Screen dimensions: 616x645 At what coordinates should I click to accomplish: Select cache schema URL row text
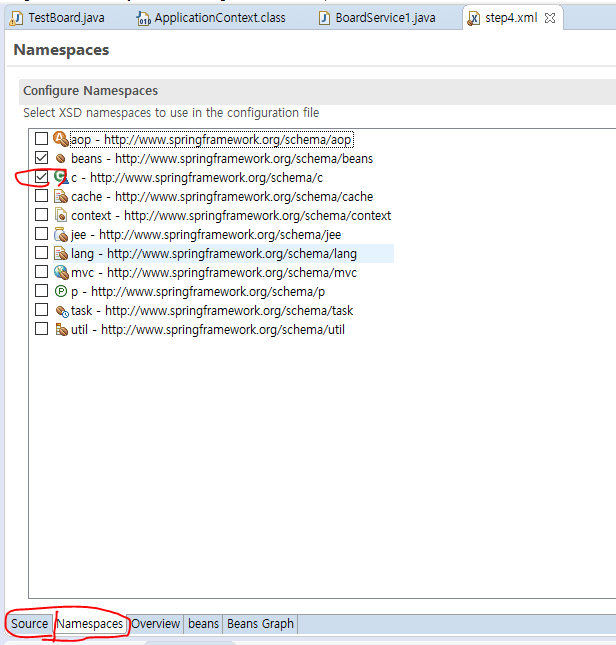pyautogui.click(x=222, y=196)
